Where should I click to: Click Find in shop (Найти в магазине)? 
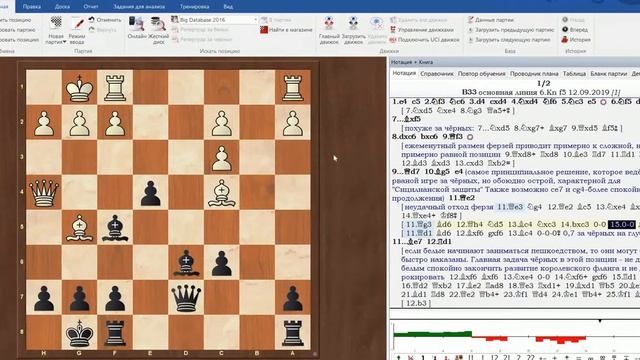(x=286, y=30)
